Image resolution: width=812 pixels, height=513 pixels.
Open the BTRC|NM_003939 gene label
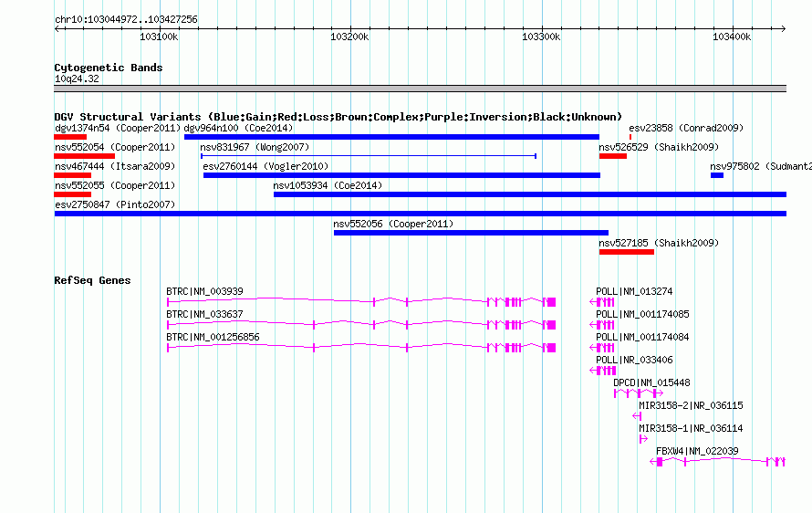(204, 291)
